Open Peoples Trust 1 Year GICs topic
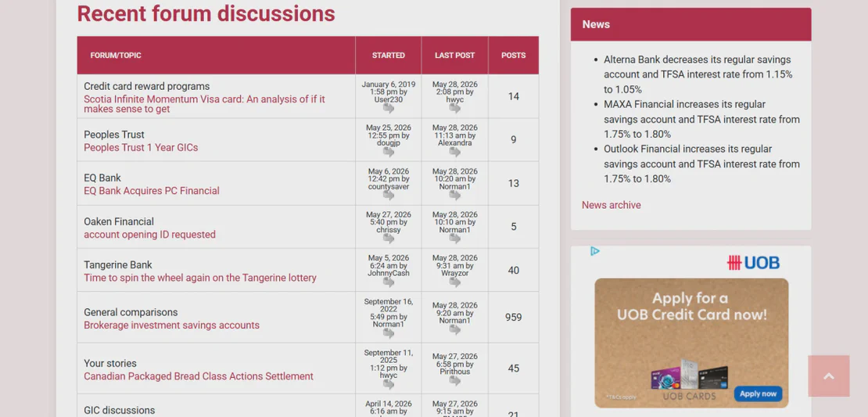The height and width of the screenshot is (417, 868). 141,147
